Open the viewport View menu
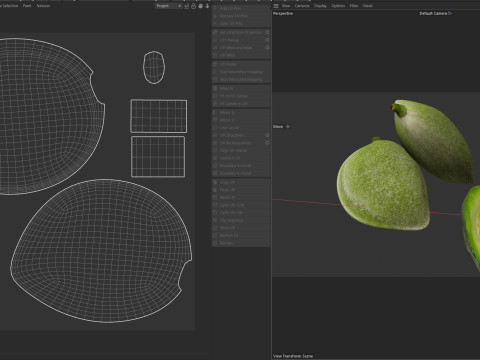 [x=286, y=6]
